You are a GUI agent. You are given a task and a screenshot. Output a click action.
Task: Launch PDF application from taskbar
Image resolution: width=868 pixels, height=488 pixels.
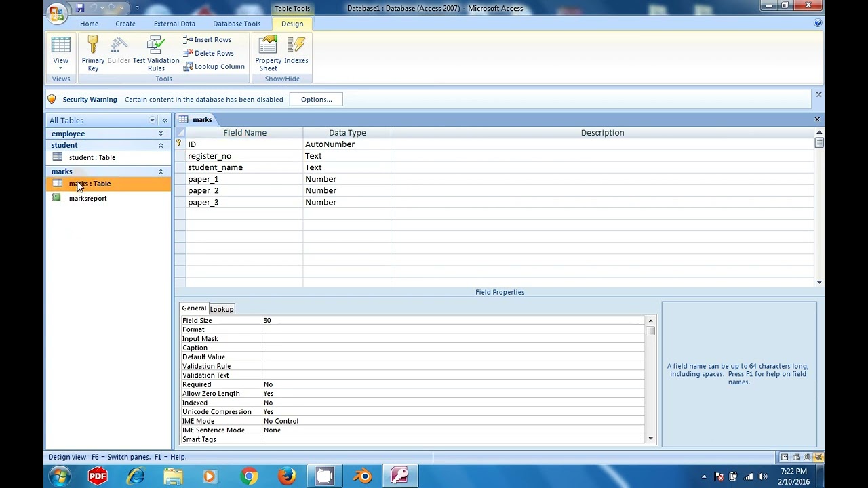98,476
